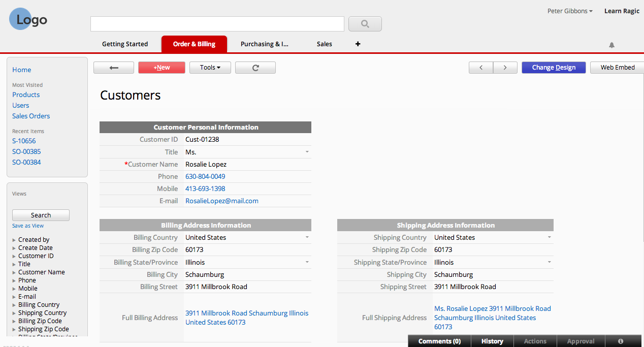Open the Full Billing Address link

[x=247, y=318]
